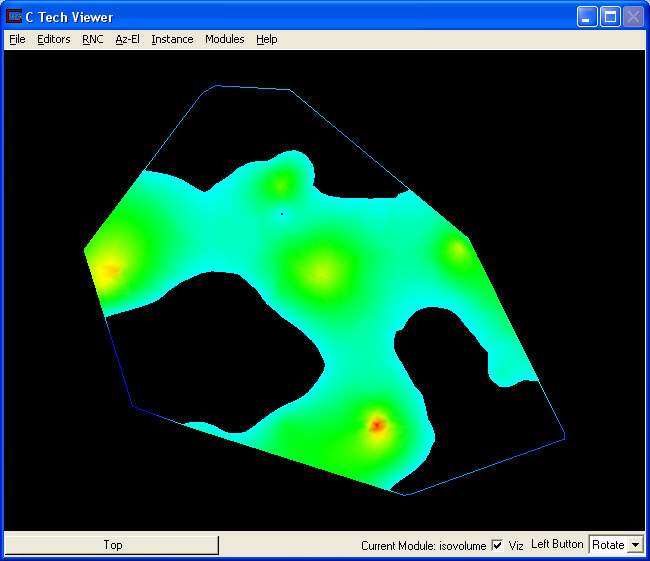This screenshot has width=650, height=561.
Task: Open the Instance menu
Action: point(172,39)
